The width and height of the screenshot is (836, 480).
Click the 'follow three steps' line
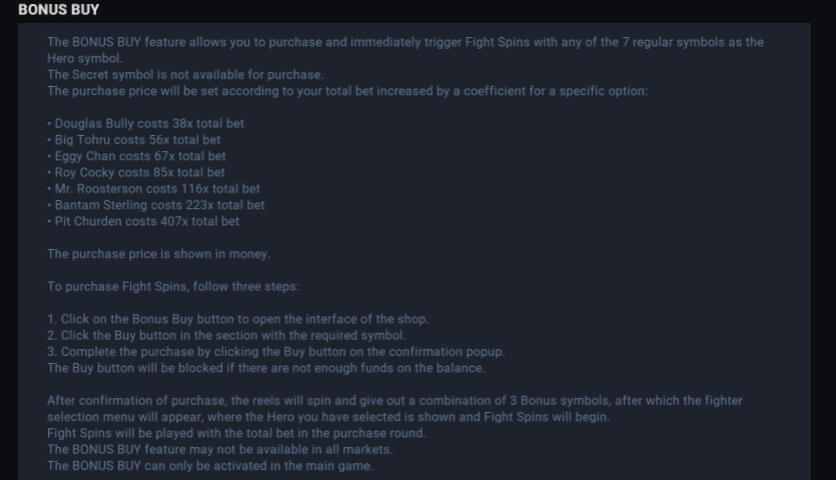(x=172, y=287)
